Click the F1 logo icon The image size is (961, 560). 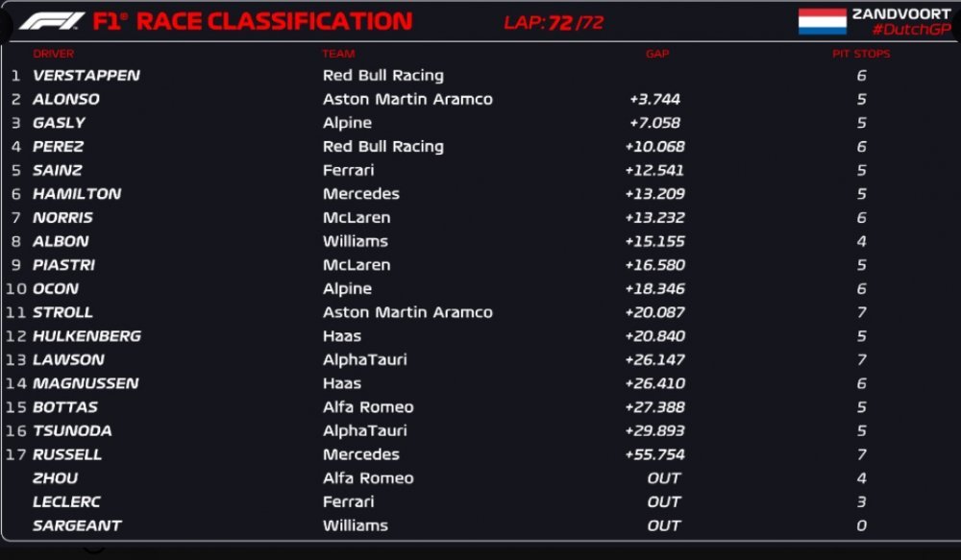(x=52, y=22)
